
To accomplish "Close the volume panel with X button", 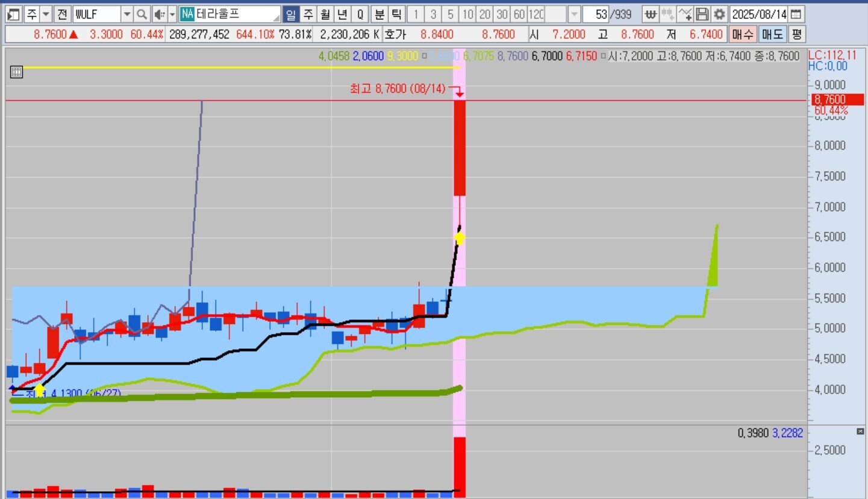I will coord(860,432).
